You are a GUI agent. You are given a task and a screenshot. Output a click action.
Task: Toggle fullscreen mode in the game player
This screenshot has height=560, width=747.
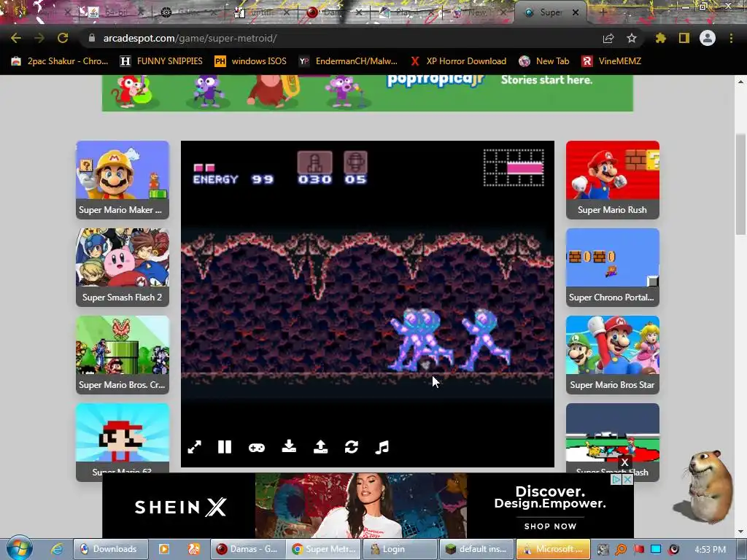[194, 447]
